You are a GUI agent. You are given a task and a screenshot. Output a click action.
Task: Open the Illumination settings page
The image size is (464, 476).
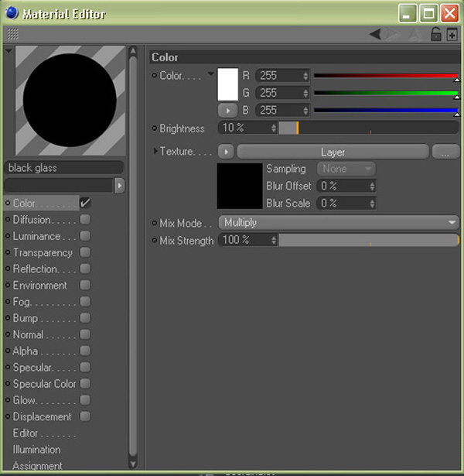pyautogui.click(x=36, y=449)
